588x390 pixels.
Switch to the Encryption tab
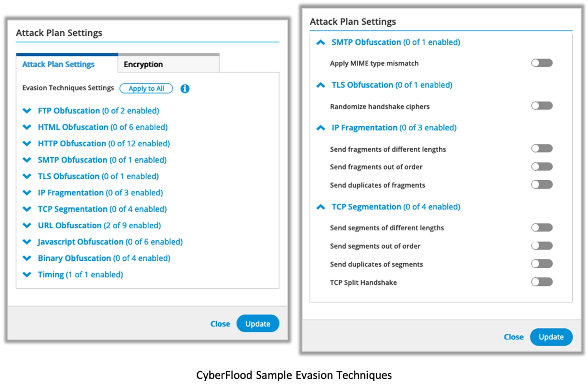pyautogui.click(x=169, y=64)
